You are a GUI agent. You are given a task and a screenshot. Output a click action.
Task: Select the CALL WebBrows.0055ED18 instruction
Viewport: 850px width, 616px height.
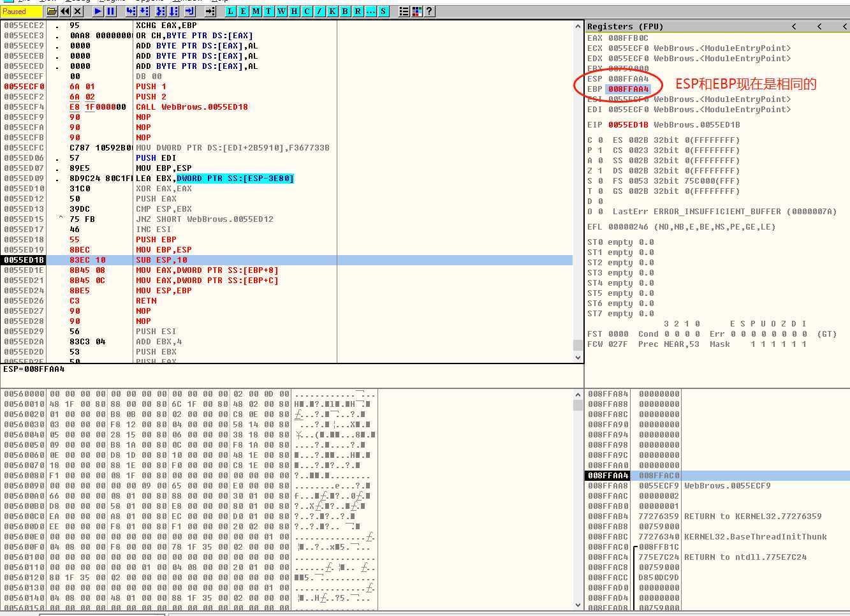point(287,107)
